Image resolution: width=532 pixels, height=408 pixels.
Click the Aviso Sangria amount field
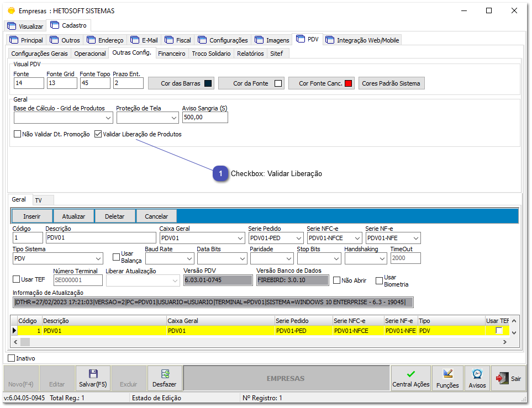point(204,117)
